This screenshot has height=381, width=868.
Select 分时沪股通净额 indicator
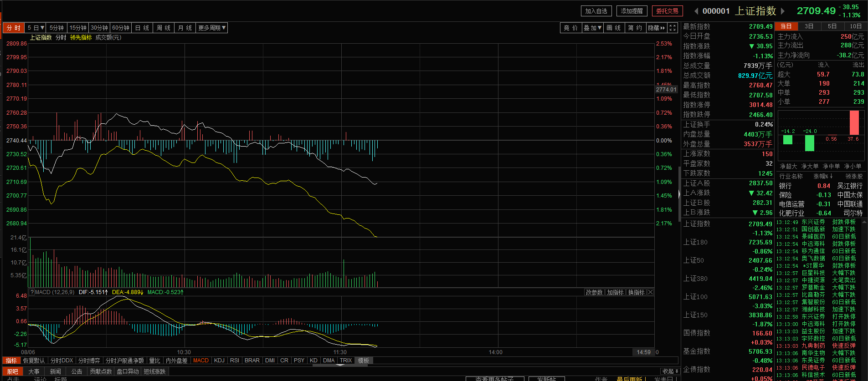124,361
